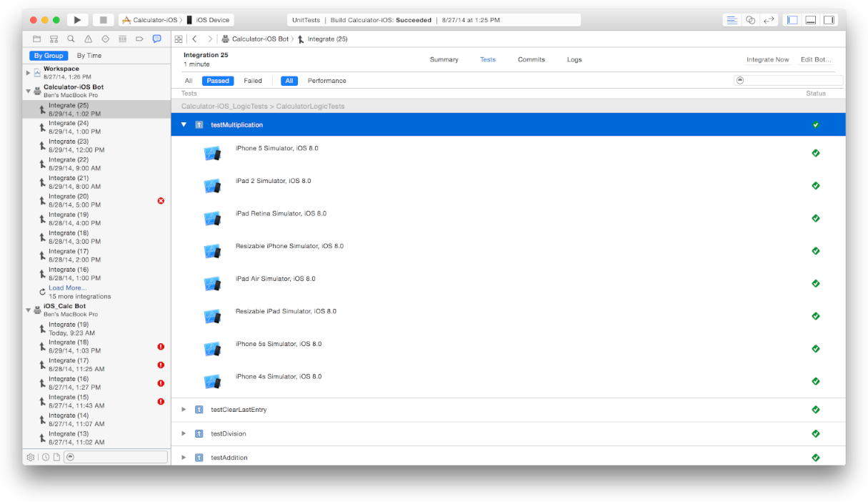
Task: Expand the Workspace group in sidebar
Action: coord(29,72)
